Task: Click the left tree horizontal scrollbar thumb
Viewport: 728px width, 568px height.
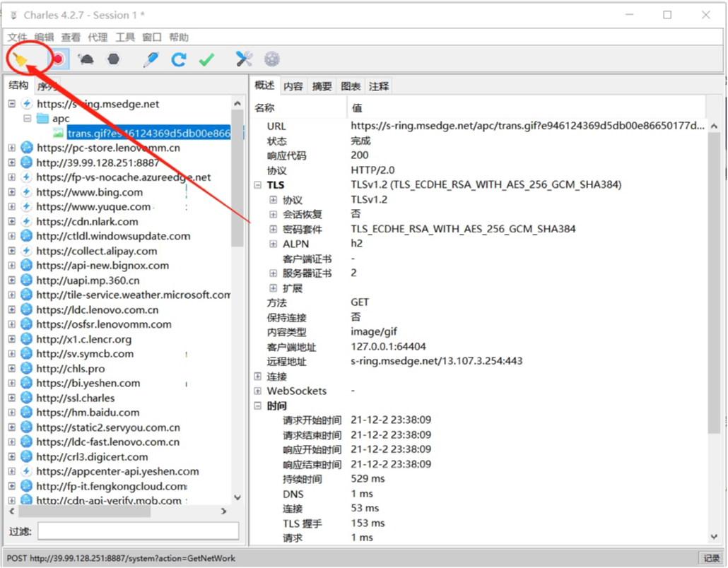Action: [x=85, y=511]
